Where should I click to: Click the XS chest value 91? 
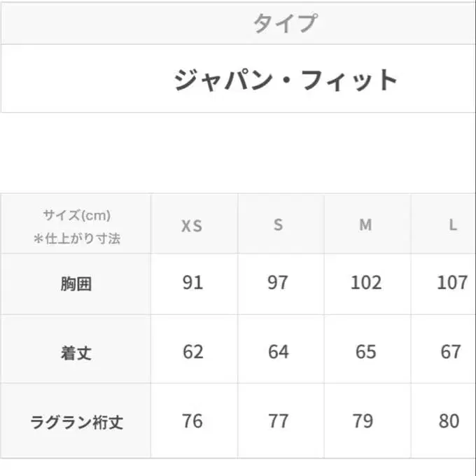[192, 283]
